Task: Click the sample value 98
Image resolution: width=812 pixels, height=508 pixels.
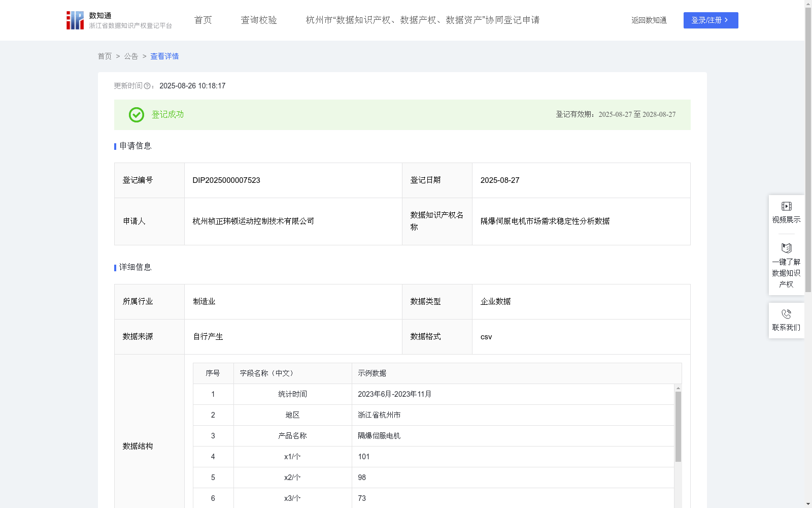Action: point(362,478)
